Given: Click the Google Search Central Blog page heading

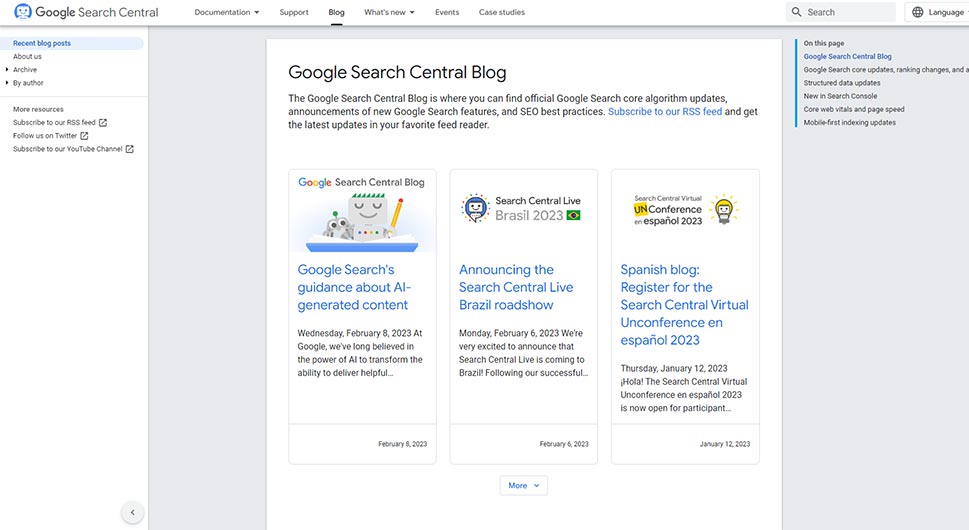Looking at the screenshot, I should [x=397, y=73].
